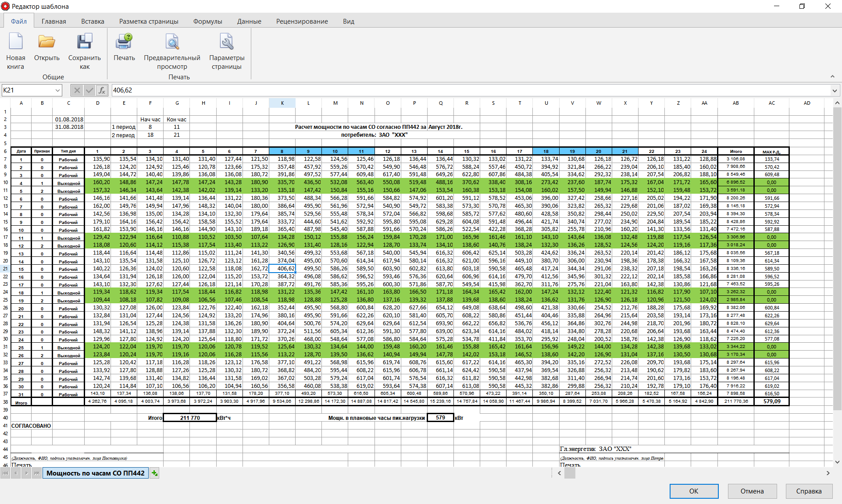Add a new sheet with plus icon
Screen dimensions: 842x504
pyautogui.click(x=154, y=473)
